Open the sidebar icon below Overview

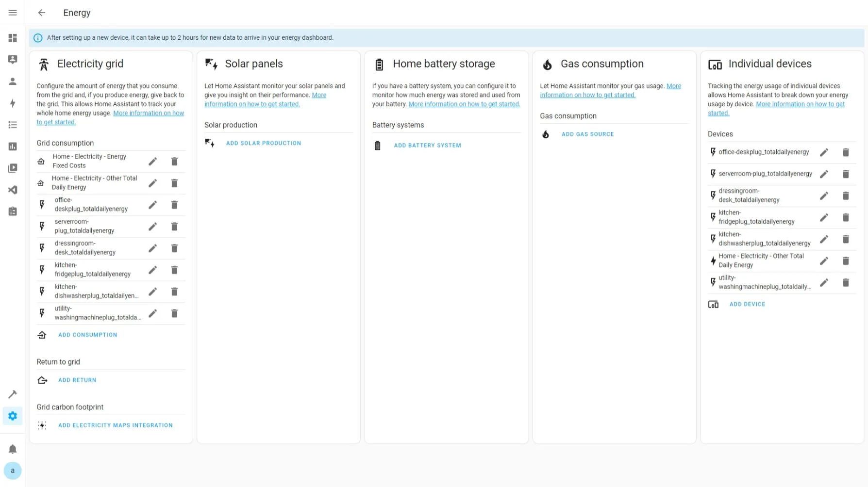point(13,59)
